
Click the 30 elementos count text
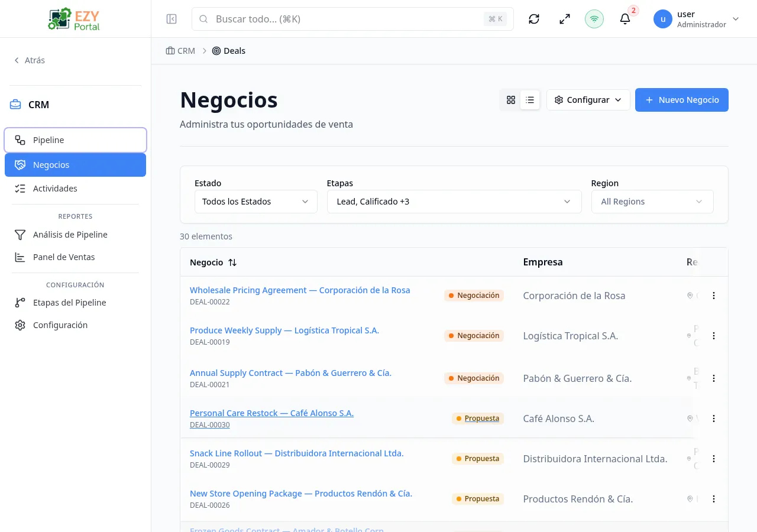coord(206,236)
